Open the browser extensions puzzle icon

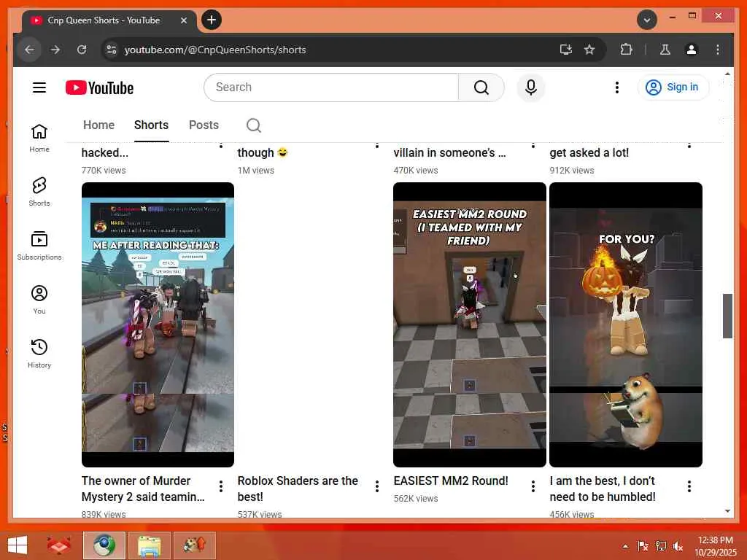(626, 50)
